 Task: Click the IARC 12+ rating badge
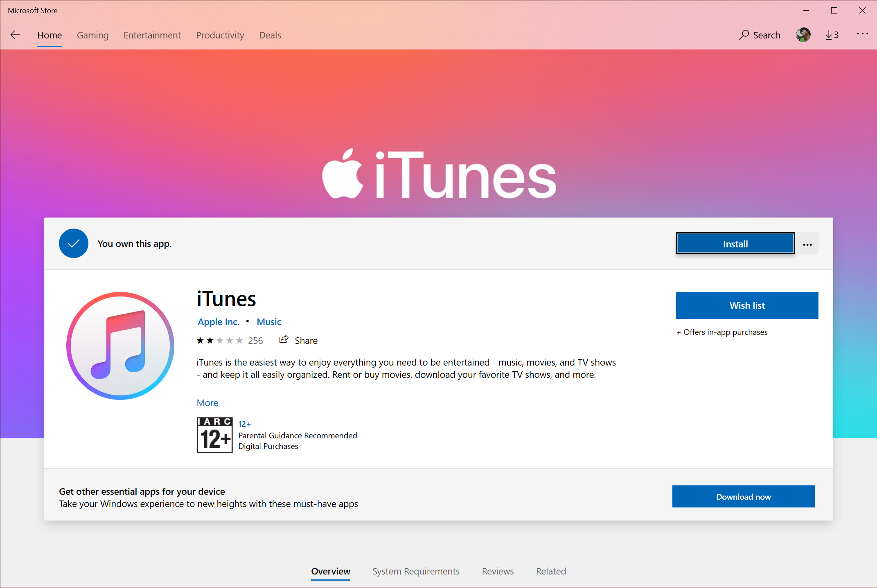(214, 435)
